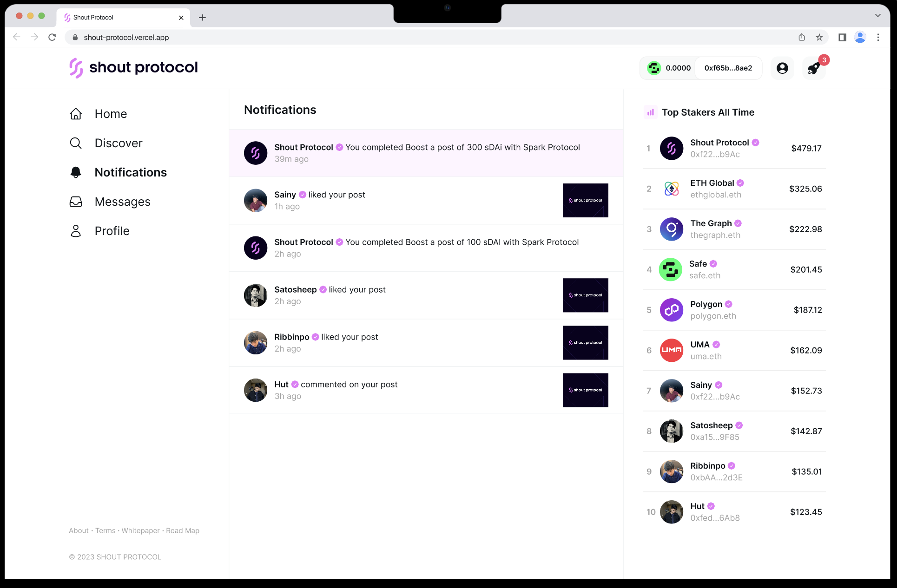
Task: Click the Shout Protocol verified badge on notification
Action: pyautogui.click(x=339, y=147)
